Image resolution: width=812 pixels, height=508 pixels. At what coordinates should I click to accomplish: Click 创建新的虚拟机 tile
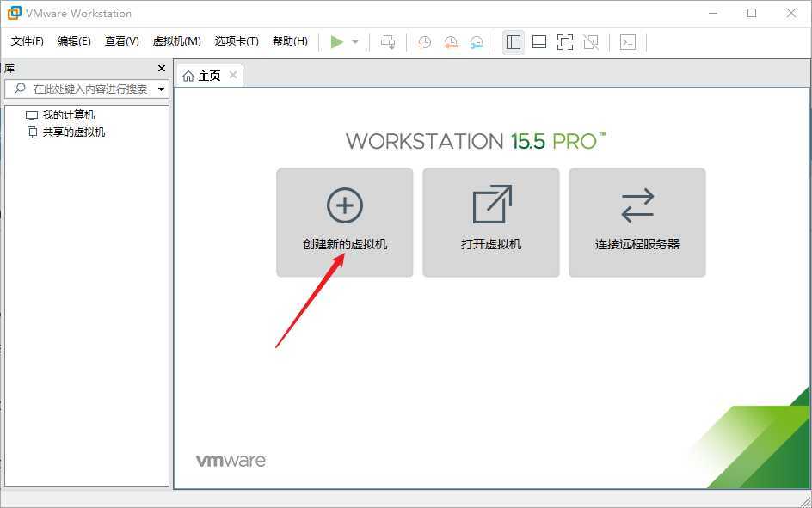345,223
